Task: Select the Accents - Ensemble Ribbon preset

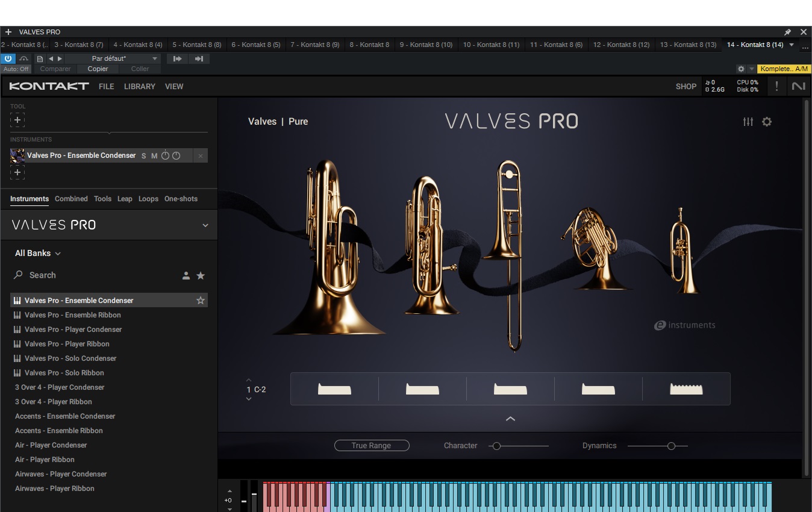Action: click(x=58, y=431)
